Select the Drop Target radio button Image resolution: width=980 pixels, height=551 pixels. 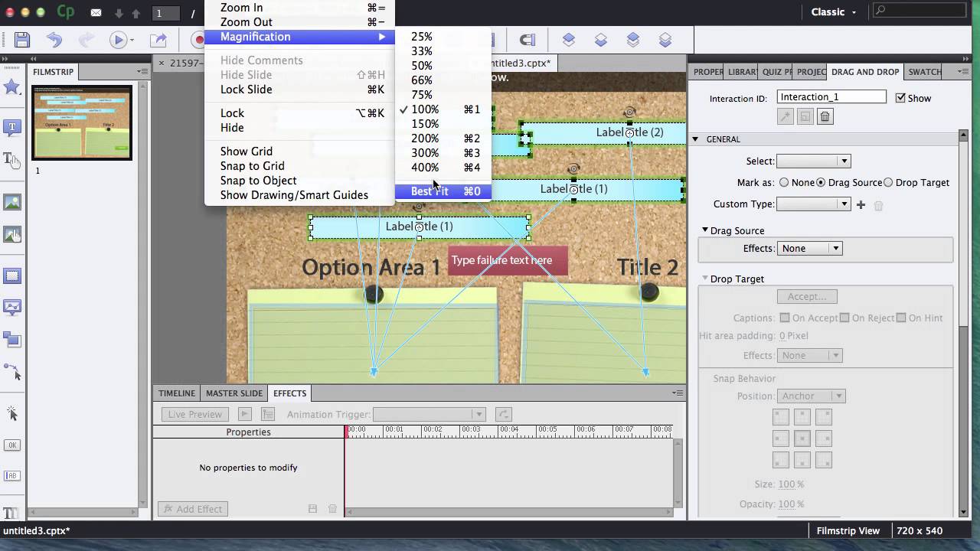tap(888, 182)
